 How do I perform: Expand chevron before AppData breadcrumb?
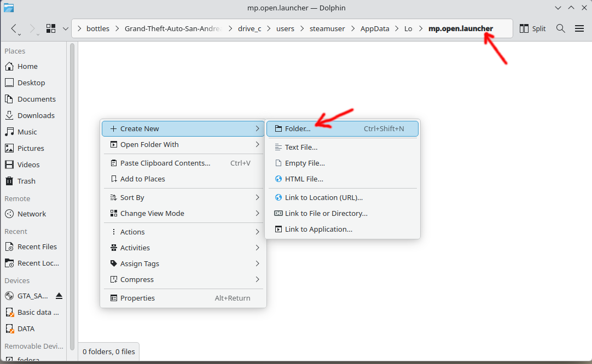(353, 28)
